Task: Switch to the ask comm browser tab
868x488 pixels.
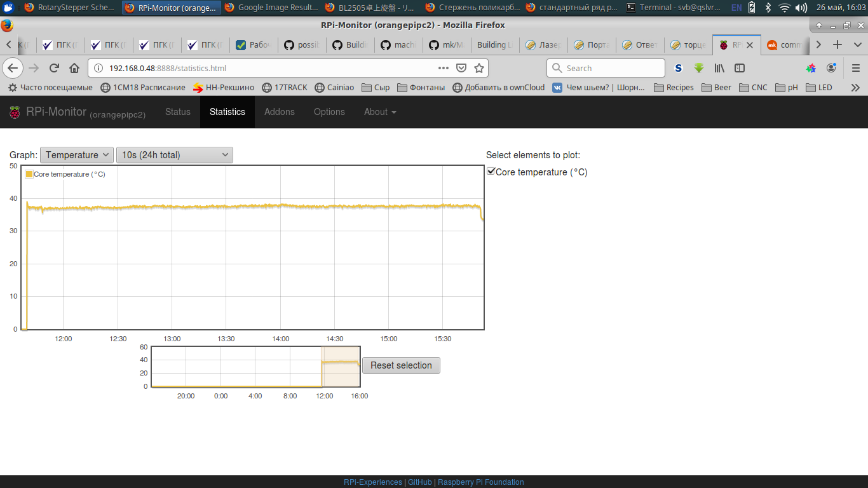Action: pos(784,45)
